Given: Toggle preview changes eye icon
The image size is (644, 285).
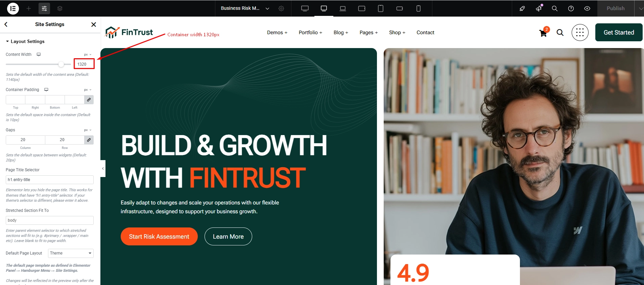Looking at the screenshot, I should pyautogui.click(x=587, y=8).
